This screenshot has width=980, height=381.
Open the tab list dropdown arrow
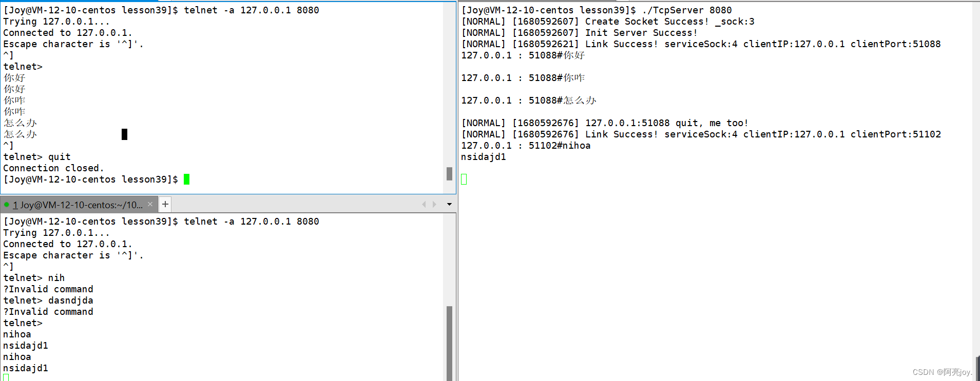pos(449,204)
